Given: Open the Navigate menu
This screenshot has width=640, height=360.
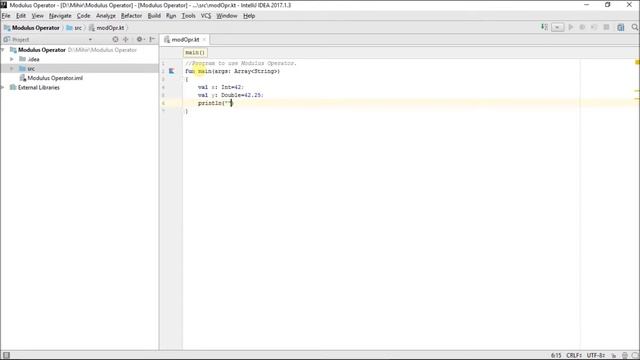Looking at the screenshot, I should tap(60, 16).
